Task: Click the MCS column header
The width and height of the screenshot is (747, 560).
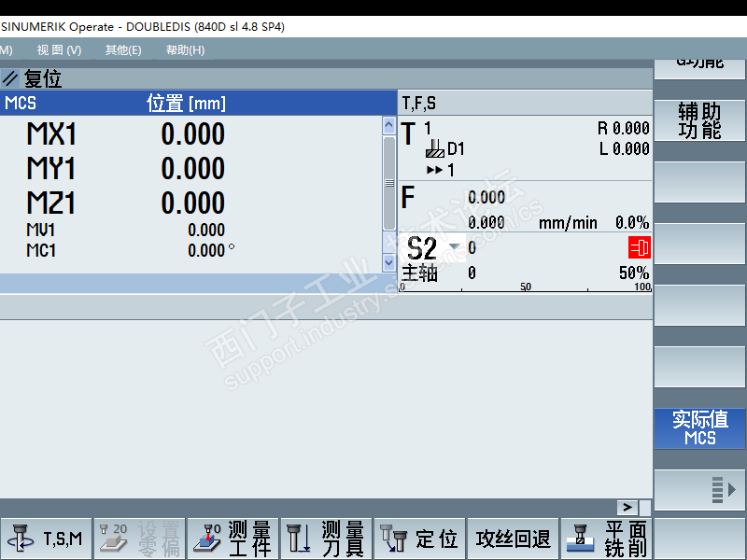Action: (x=21, y=103)
